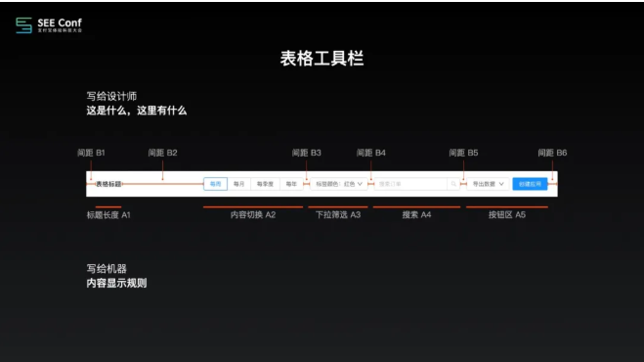Open the 标签颜色: 红色 dropdown
644x362 pixels.
pyautogui.click(x=339, y=184)
